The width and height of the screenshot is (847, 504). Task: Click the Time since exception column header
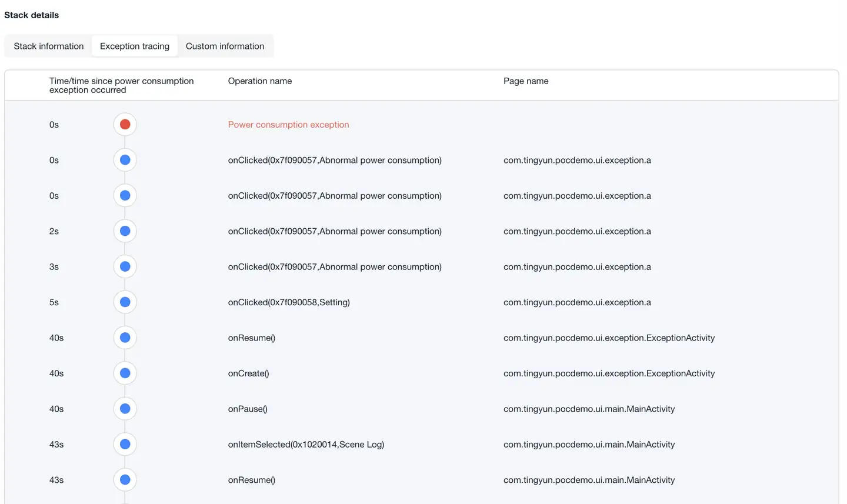[x=121, y=85]
